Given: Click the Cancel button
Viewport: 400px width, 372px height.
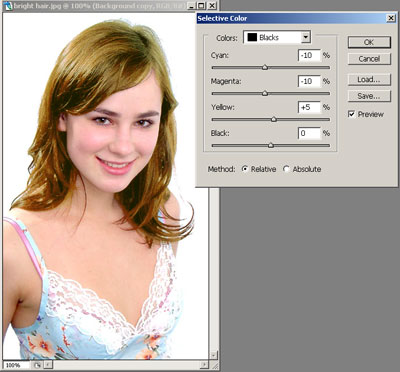Looking at the screenshot, I should [x=369, y=59].
